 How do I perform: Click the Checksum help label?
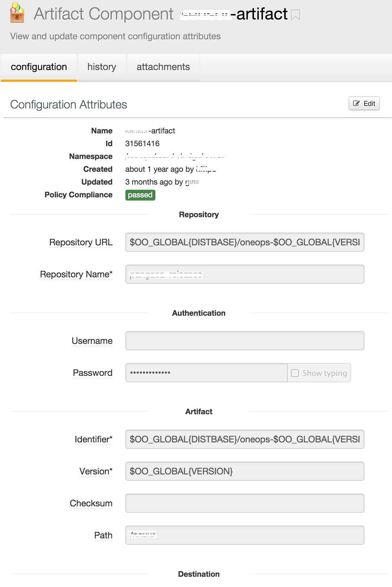coord(91,504)
